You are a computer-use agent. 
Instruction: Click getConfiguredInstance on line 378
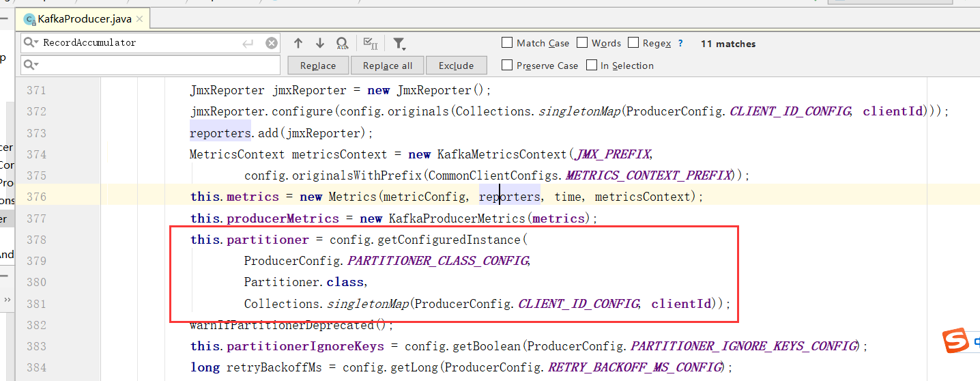[449, 240]
